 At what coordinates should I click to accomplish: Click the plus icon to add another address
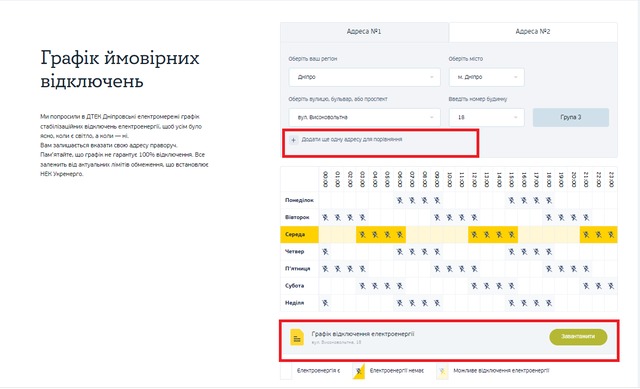pos(293,140)
